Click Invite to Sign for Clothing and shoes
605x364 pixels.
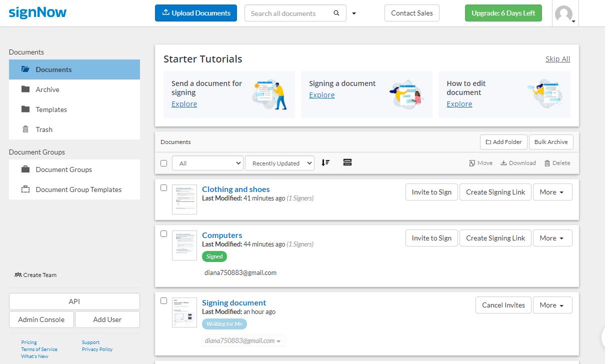pyautogui.click(x=431, y=192)
